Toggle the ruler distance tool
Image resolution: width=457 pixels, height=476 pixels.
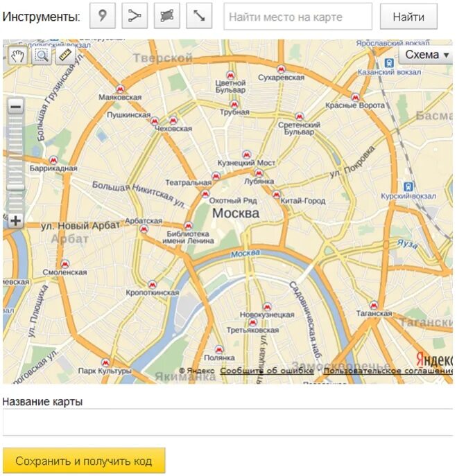(x=65, y=55)
